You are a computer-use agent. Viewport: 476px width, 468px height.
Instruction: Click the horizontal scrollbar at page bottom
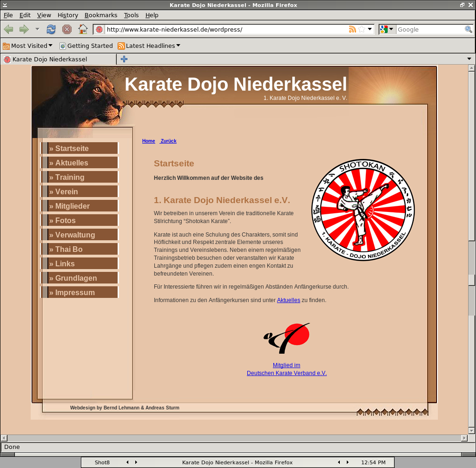(234, 438)
